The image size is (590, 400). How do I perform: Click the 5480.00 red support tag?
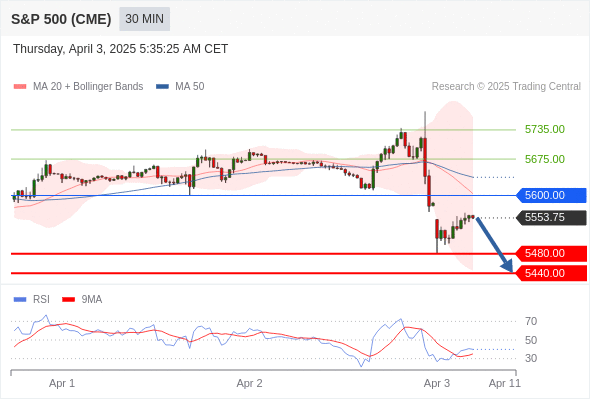551,253
